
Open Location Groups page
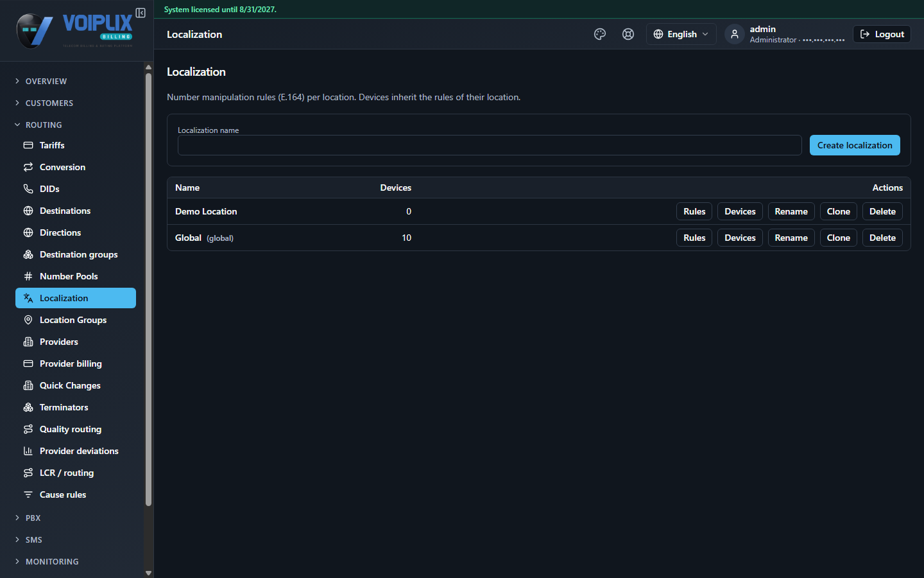[76, 320]
